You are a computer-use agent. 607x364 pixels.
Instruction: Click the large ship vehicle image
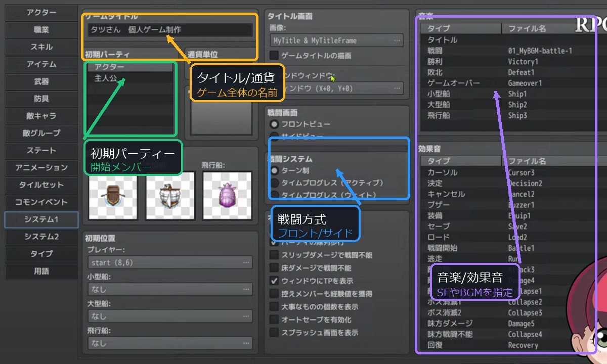(170, 195)
